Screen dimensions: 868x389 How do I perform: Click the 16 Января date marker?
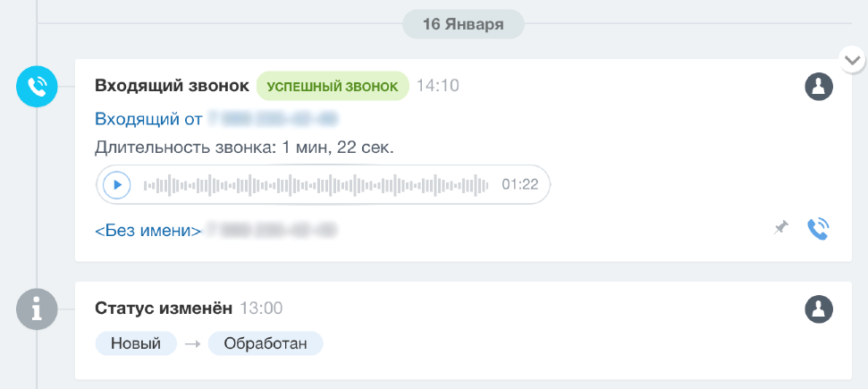click(463, 24)
